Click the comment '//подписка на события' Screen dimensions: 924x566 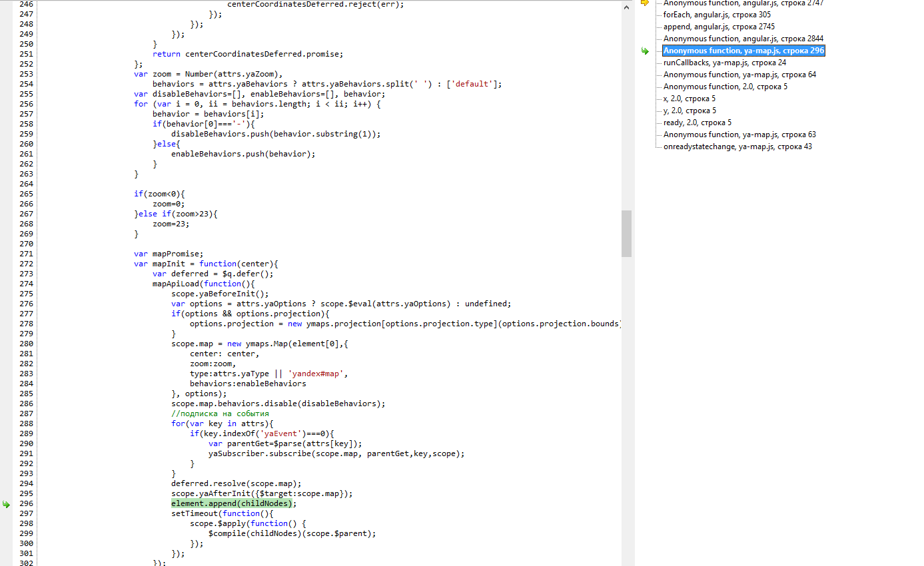(x=220, y=414)
